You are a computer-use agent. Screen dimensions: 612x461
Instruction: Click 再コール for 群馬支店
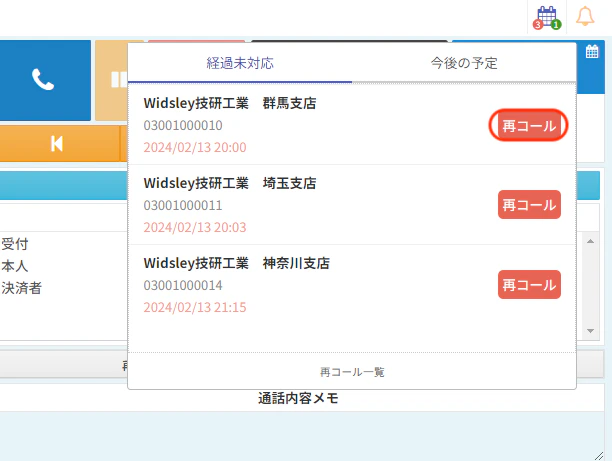click(x=529, y=126)
